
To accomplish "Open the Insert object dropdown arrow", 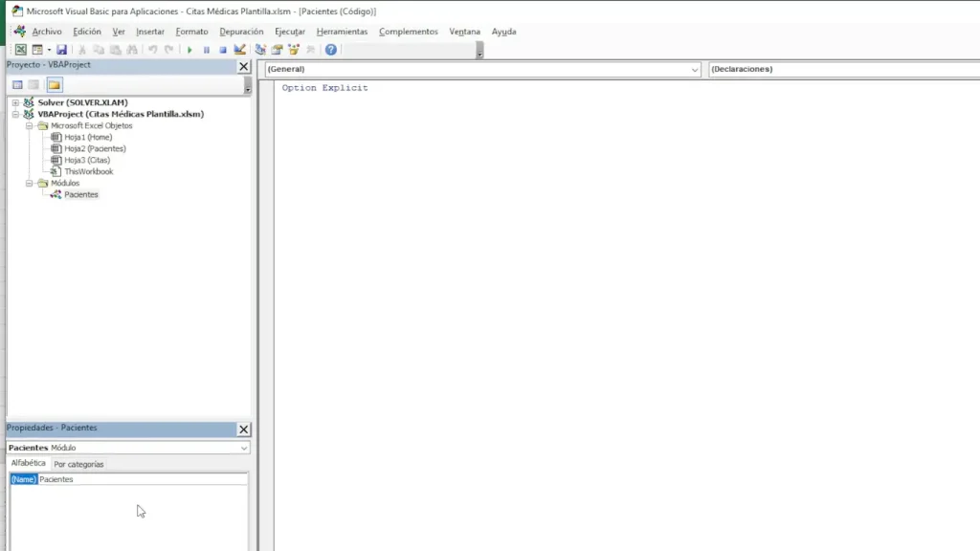I will [x=49, y=50].
